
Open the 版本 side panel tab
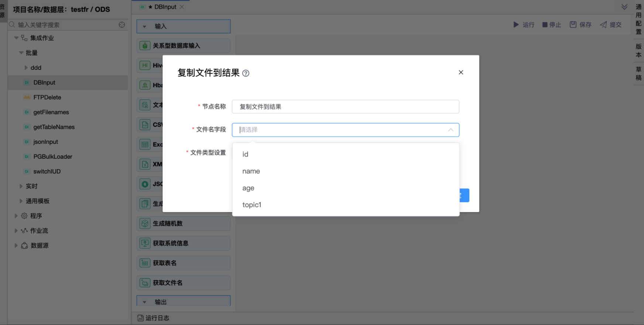[638, 51]
